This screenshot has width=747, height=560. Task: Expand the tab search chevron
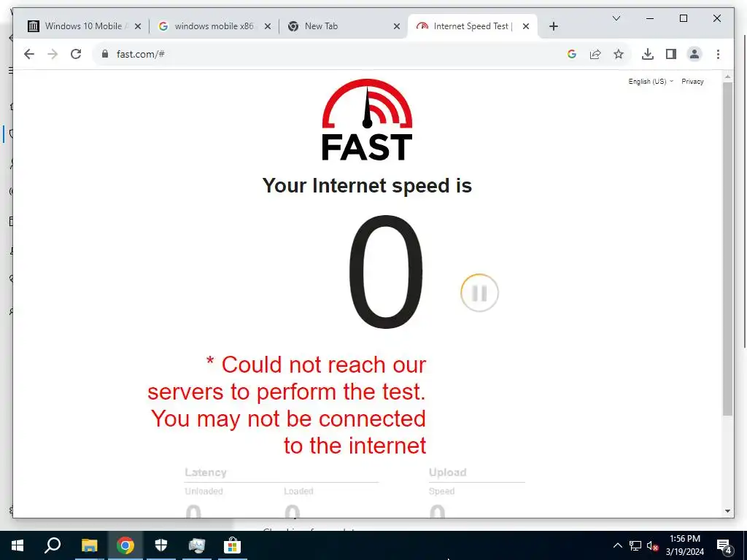pos(616,18)
